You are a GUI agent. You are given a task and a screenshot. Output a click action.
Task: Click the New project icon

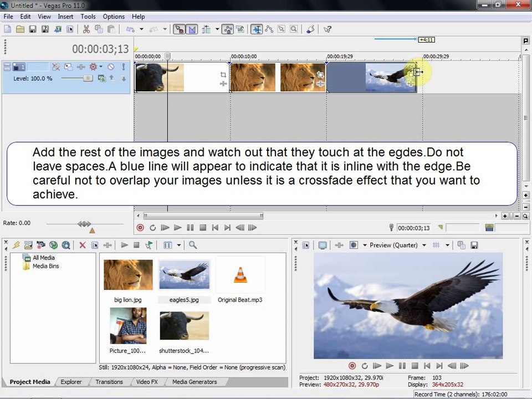7,29
